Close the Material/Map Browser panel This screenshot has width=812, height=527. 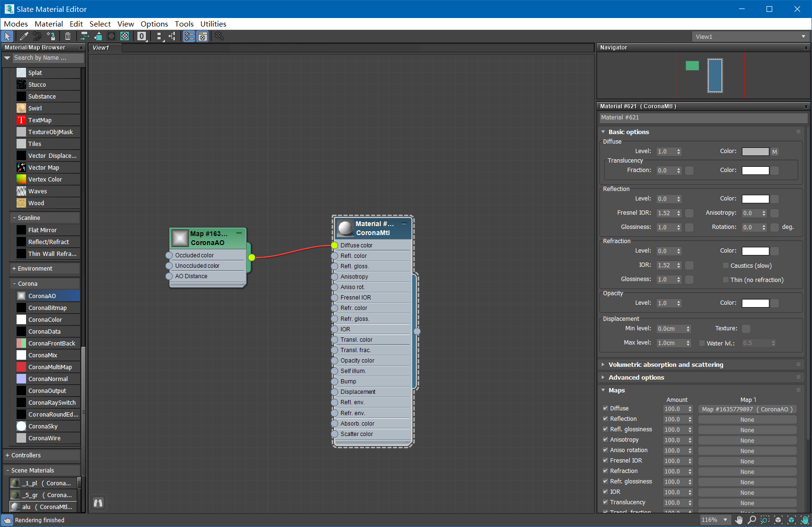click(x=81, y=48)
